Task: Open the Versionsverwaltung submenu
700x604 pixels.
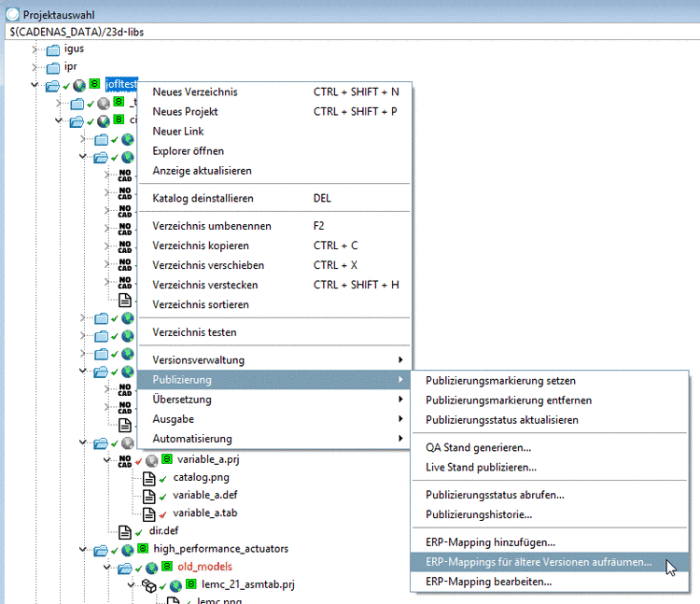Action: pos(274,359)
